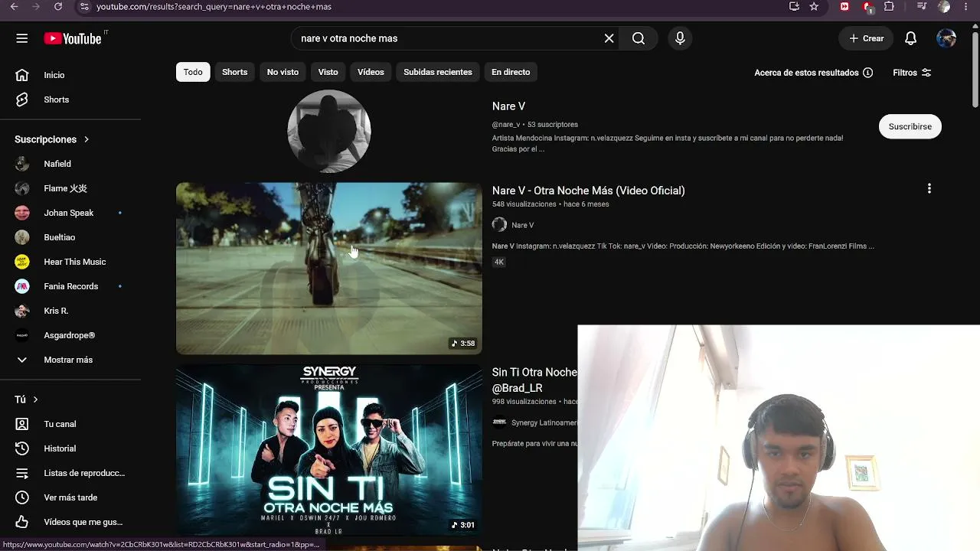Subscribe to Nare V with Suscribirse

tap(910, 126)
